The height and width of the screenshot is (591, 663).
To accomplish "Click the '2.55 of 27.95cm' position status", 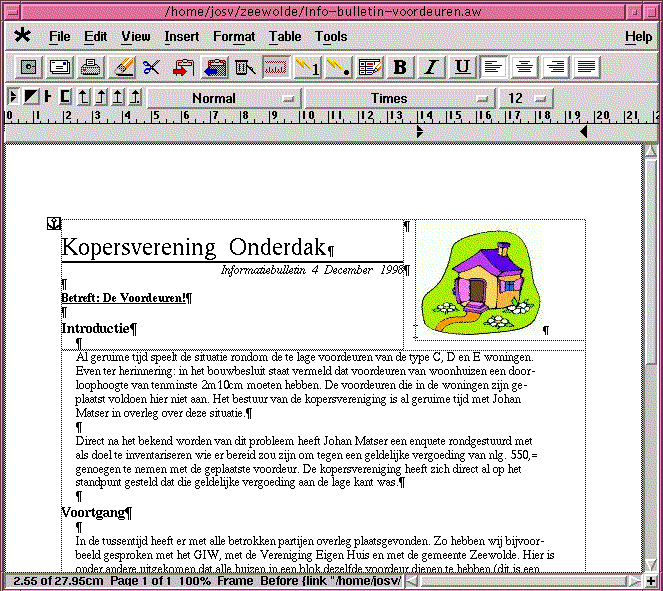I will [58, 581].
